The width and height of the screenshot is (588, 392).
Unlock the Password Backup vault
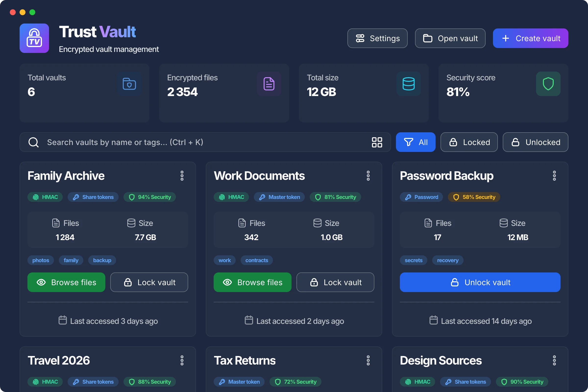pos(480,282)
